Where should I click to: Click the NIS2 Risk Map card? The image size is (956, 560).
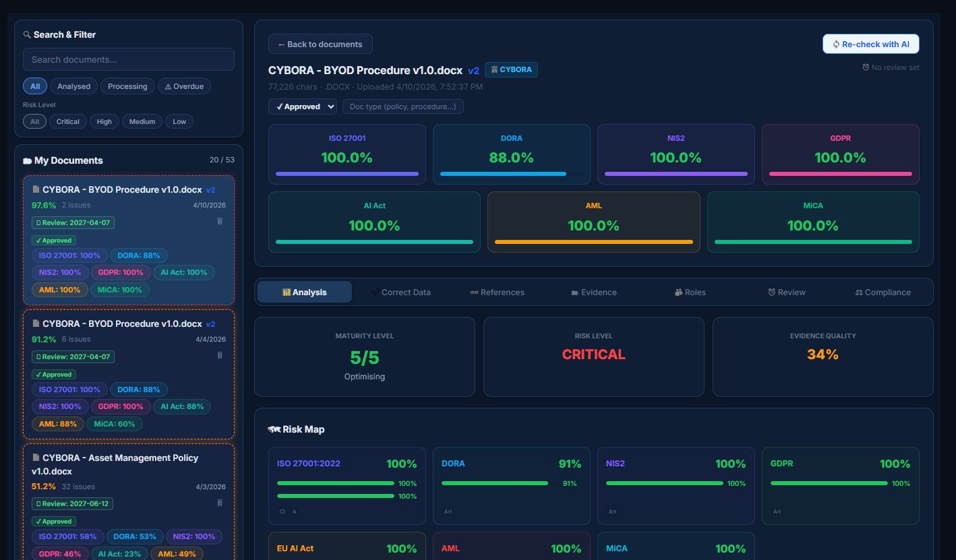pos(676,486)
